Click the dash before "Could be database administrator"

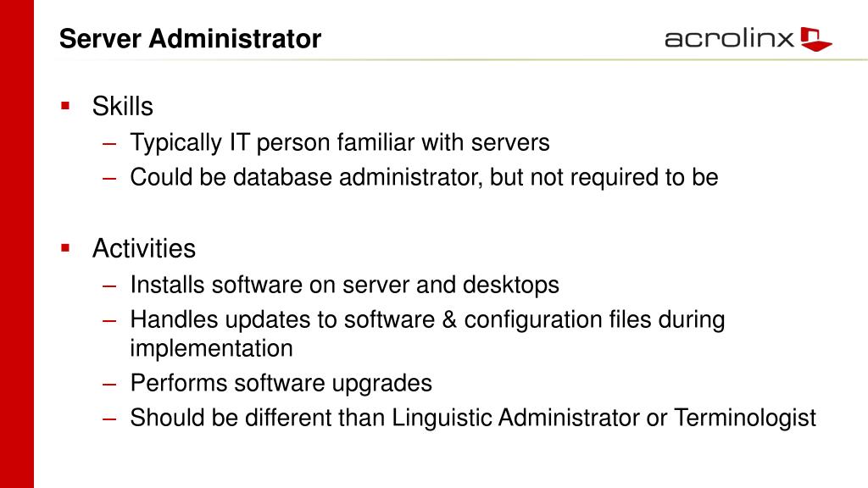tap(108, 178)
